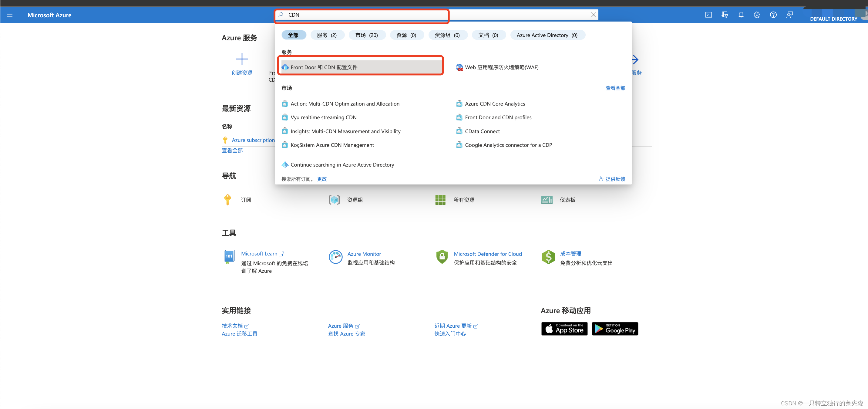This screenshot has height=409, width=868.
Task: Open Front Door 和 CDN 配置文件 service
Action: 324,67
